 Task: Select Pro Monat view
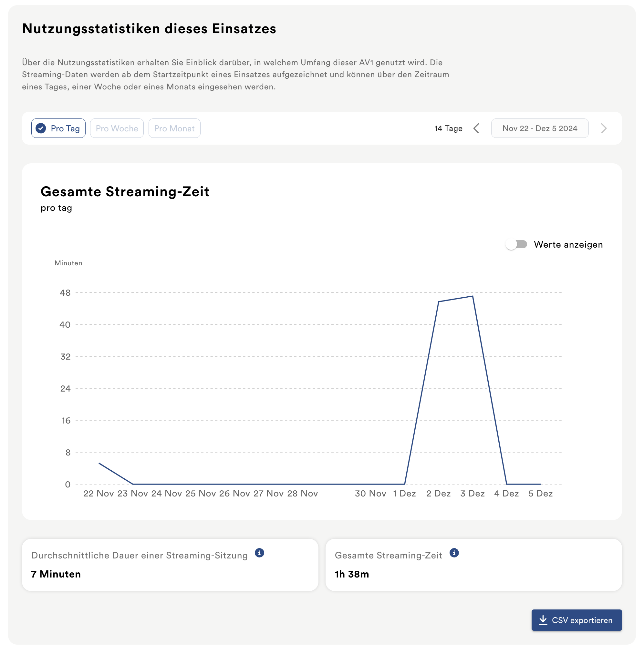coord(174,128)
